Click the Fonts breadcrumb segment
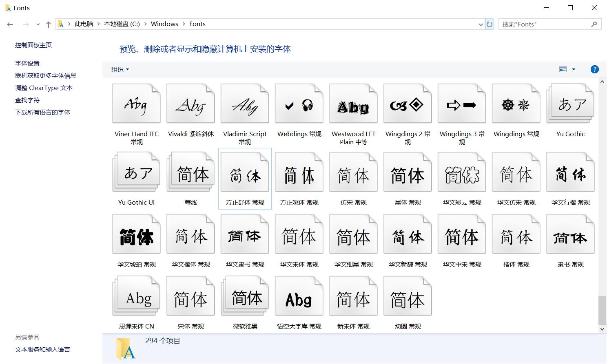This screenshot has height=364, width=607. coord(197,24)
